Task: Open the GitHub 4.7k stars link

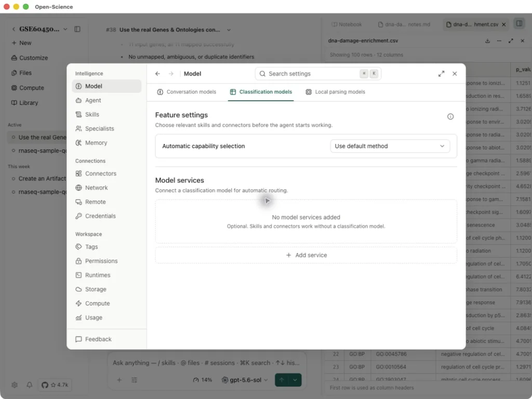Action: click(55, 385)
